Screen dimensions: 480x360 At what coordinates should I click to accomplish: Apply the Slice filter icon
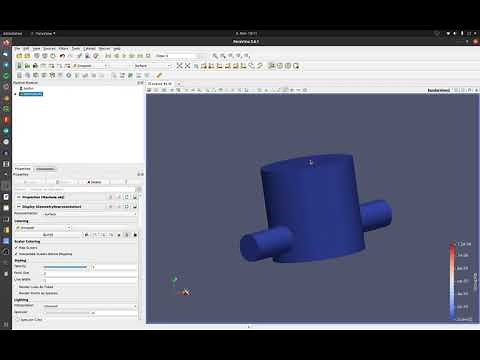pos(44,75)
